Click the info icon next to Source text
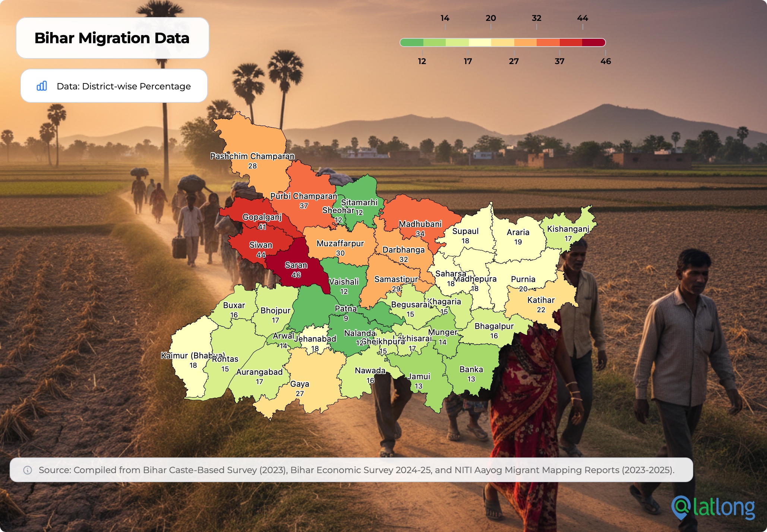The height and width of the screenshot is (532, 767). click(x=28, y=470)
